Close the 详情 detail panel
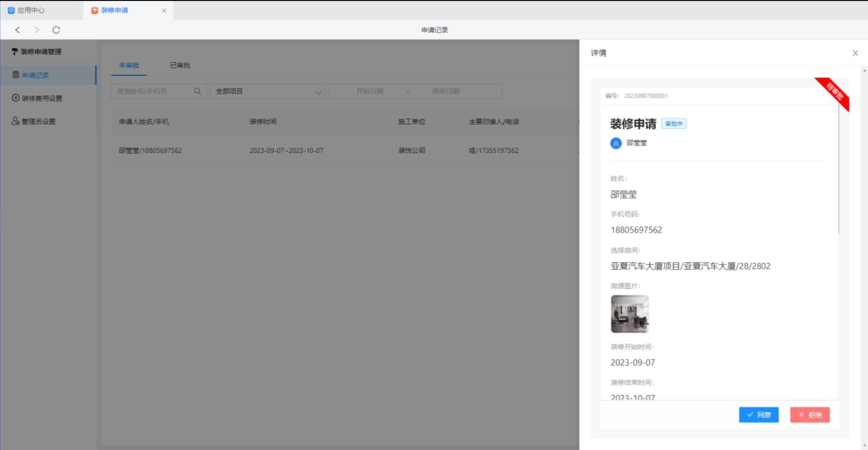 coord(855,53)
